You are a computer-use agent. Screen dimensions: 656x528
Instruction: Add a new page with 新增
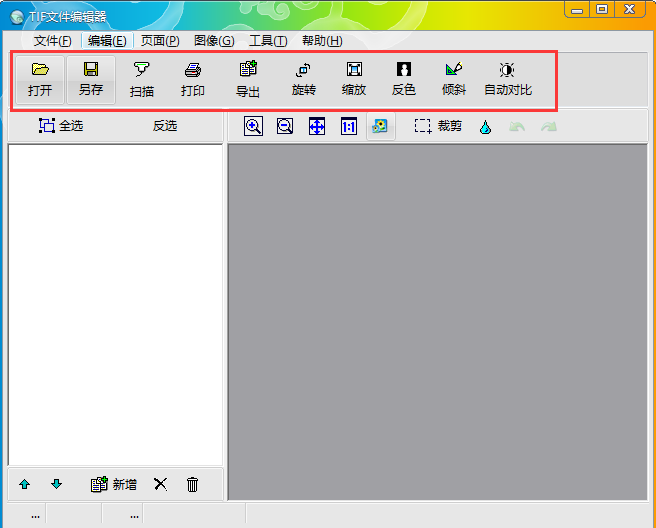pos(114,484)
